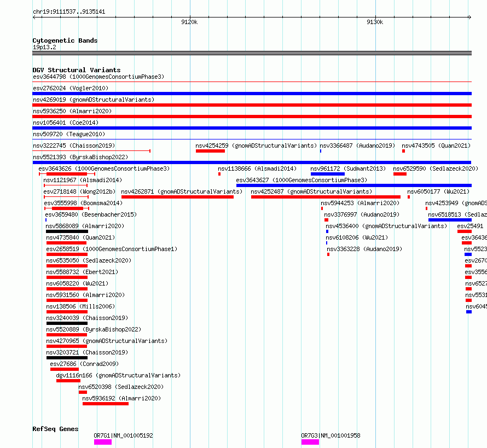Click the nsv5936250 (Almarri2020) label
This screenshot has height=448, width=487.
point(72,111)
